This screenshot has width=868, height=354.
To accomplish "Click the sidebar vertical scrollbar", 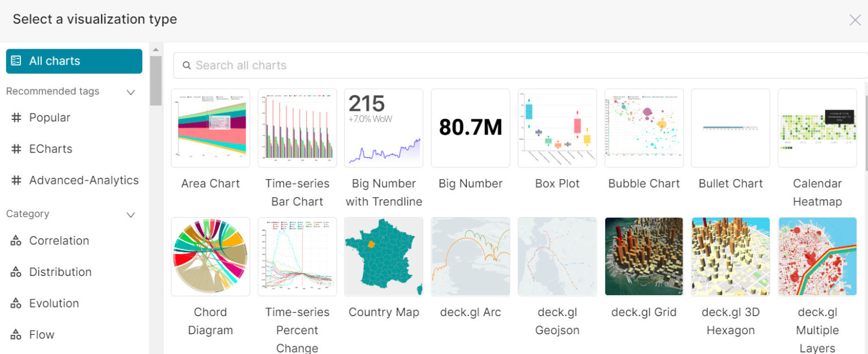I will 156,80.
